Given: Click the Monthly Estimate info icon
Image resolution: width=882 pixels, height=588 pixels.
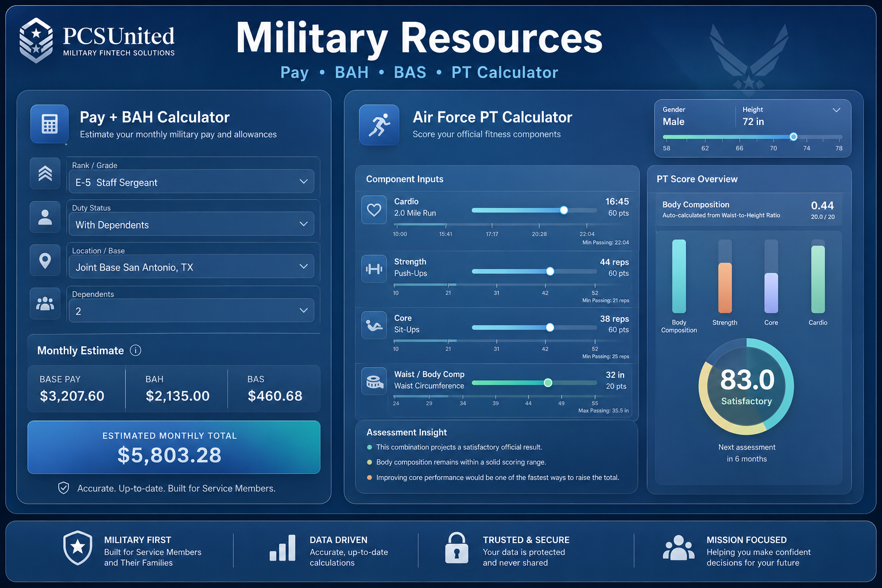Looking at the screenshot, I should tap(136, 350).
